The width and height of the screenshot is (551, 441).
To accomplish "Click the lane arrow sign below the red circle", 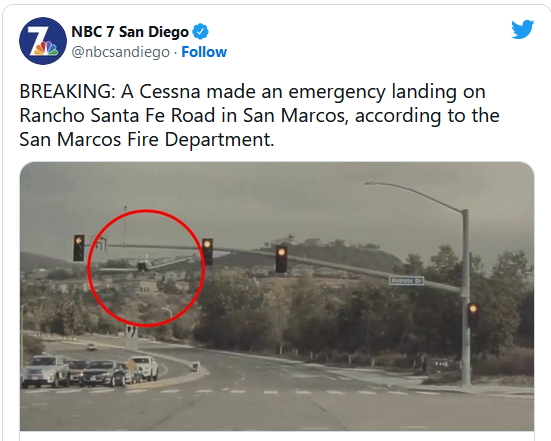I will tap(132, 337).
